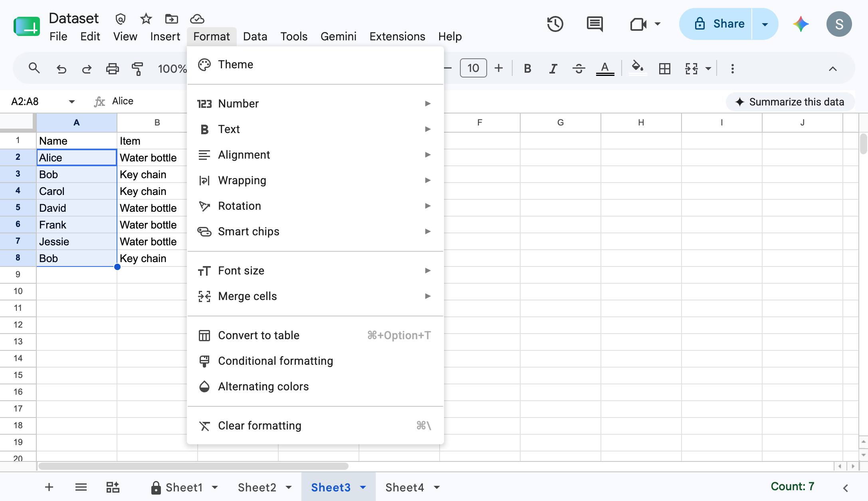Select Convert to table
The height and width of the screenshot is (501, 868).
point(315,335)
